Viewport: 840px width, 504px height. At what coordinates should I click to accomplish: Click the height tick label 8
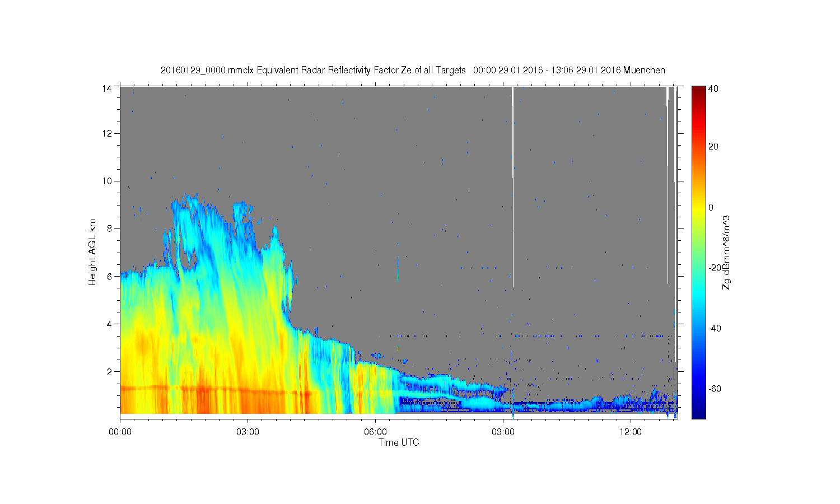click(110, 228)
